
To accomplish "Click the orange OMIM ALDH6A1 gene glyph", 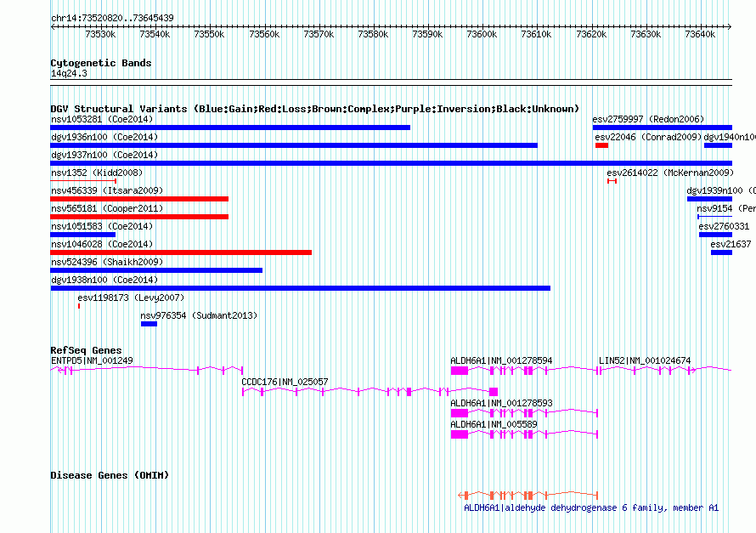I will pos(528,496).
